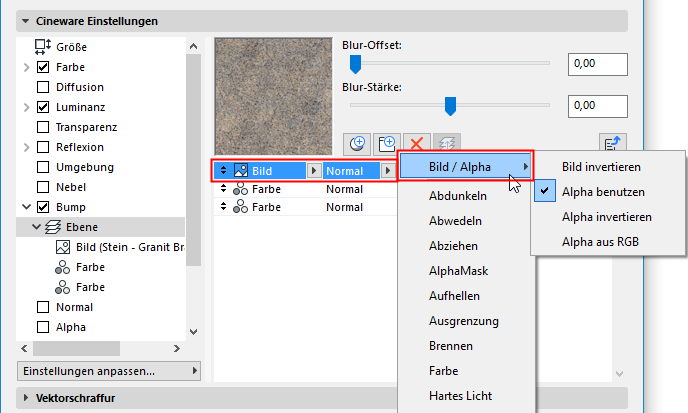This screenshot has height=413, width=688.
Task: Choose Alpha invertieren option
Action: [606, 217]
